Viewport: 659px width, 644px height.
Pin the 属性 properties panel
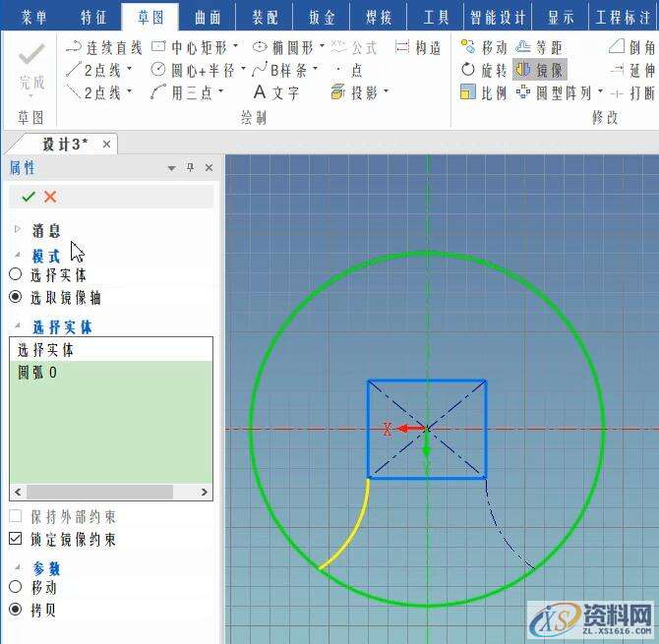coord(191,167)
